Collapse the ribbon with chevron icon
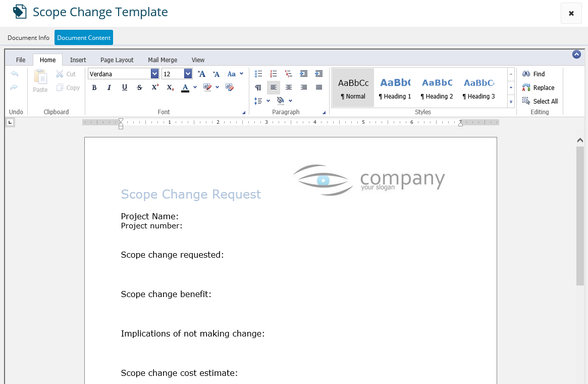 [x=576, y=55]
